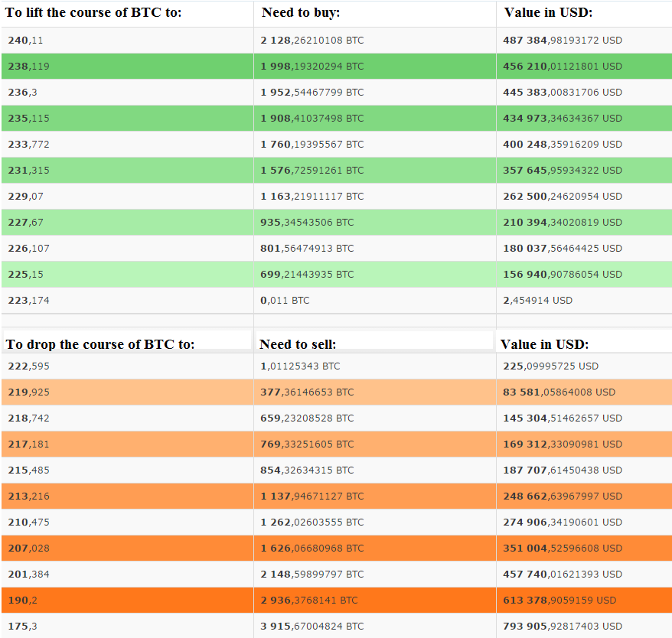Click the value 210 394,34020819 USD
This screenshot has width=672, height=638.
(563, 223)
